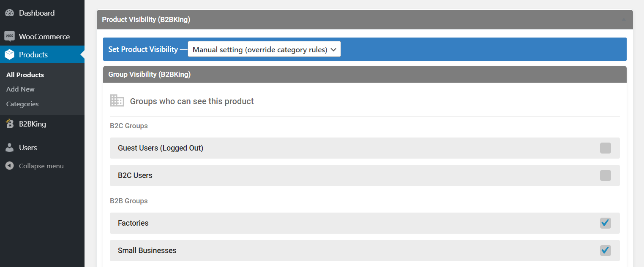Image resolution: width=644 pixels, height=267 pixels.
Task: Enable visibility for Guest Users (Logged Out)
Action: (606, 148)
